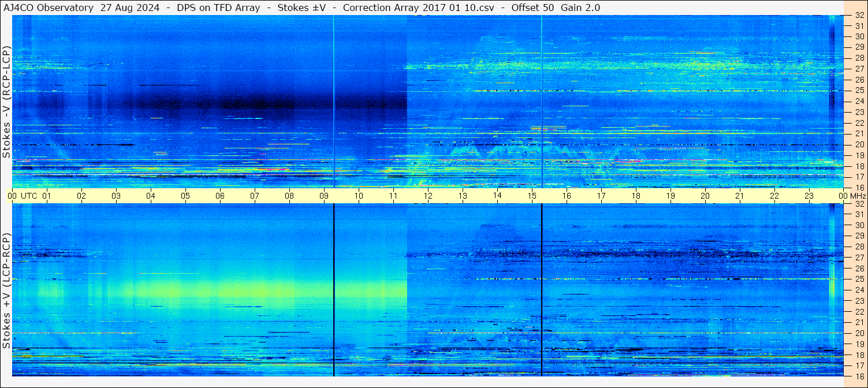Click 26 MHz tick in Stokes -V panel
868x388 pixels.
[x=859, y=80]
